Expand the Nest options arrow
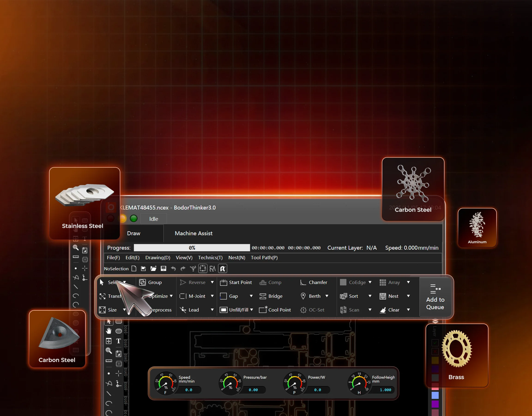The width and height of the screenshot is (532, 416). [x=408, y=296]
